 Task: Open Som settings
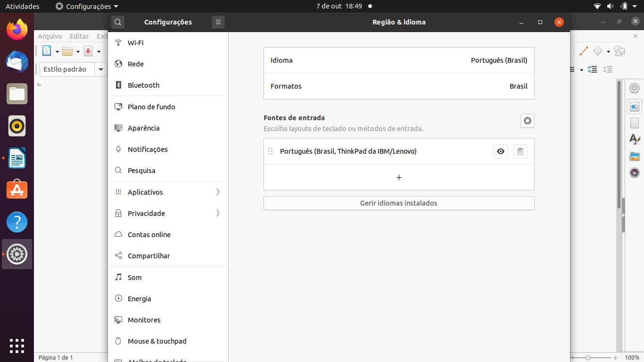(x=168, y=278)
